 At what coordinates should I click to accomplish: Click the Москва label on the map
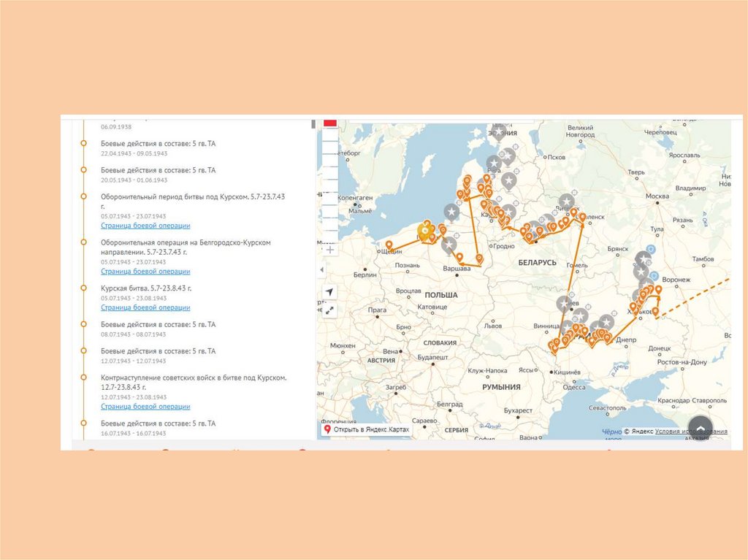click(x=657, y=196)
